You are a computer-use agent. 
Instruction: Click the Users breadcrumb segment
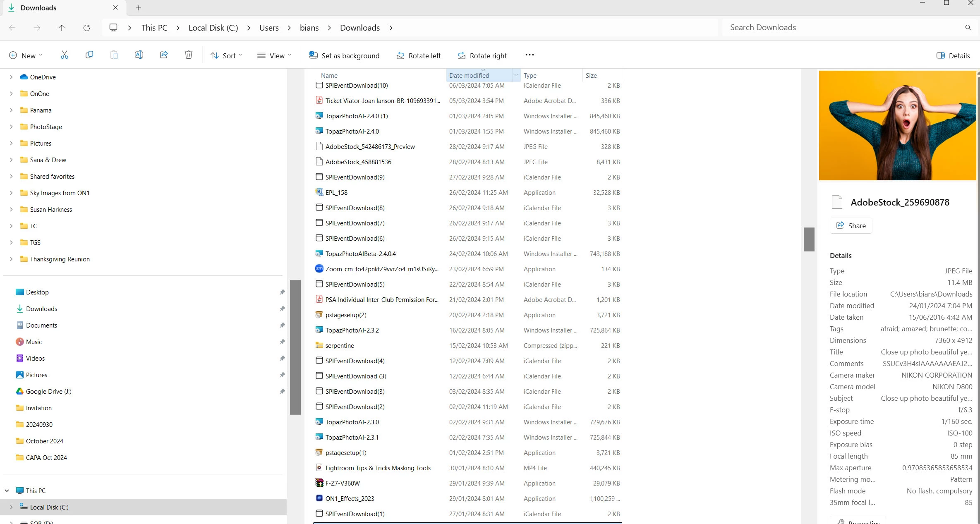point(269,28)
